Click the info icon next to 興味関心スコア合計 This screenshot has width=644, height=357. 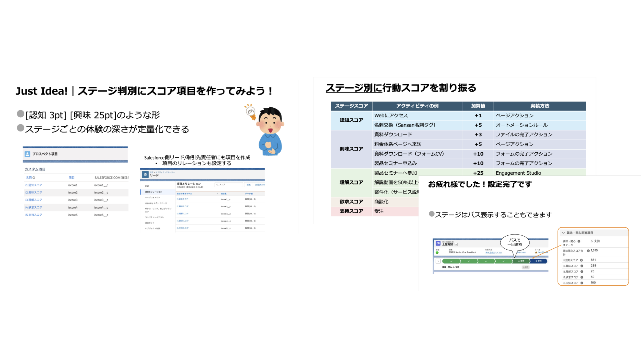click(x=588, y=251)
